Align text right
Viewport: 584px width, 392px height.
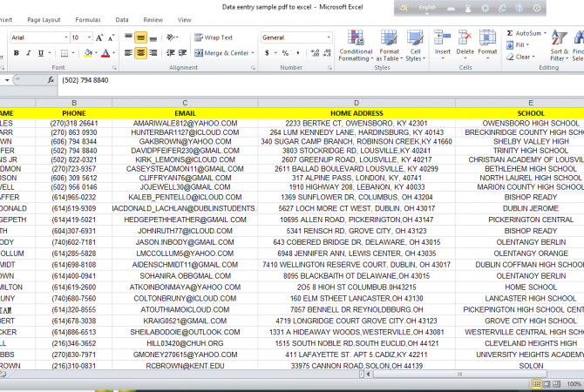(153, 53)
